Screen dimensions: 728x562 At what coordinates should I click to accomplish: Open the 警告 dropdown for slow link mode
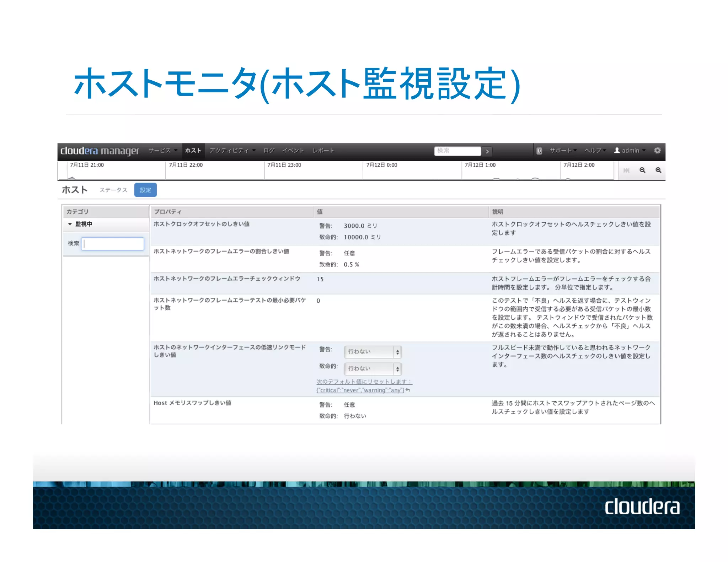pos(373,352)
